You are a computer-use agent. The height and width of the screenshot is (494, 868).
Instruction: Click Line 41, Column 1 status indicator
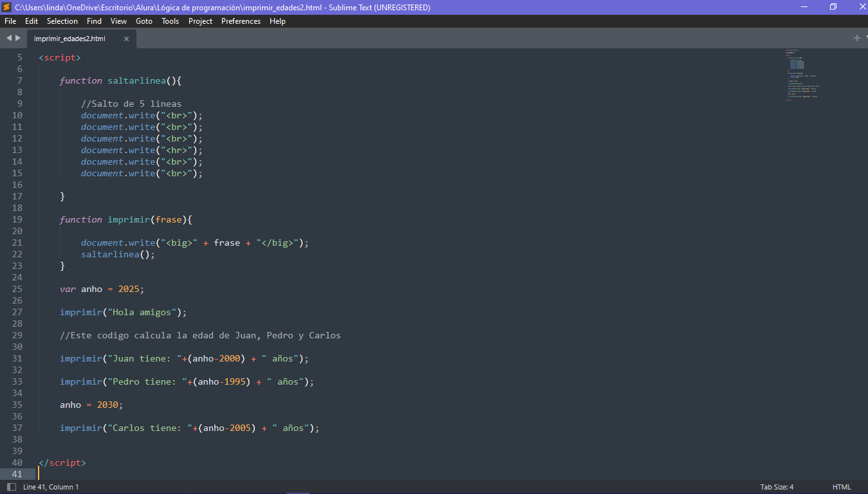51,487
